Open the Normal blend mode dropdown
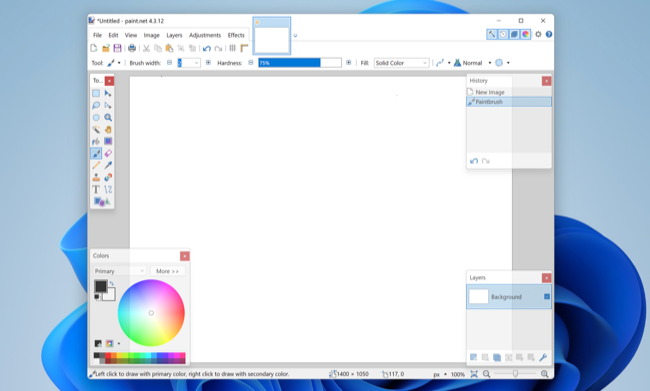 tap(472, 63)
